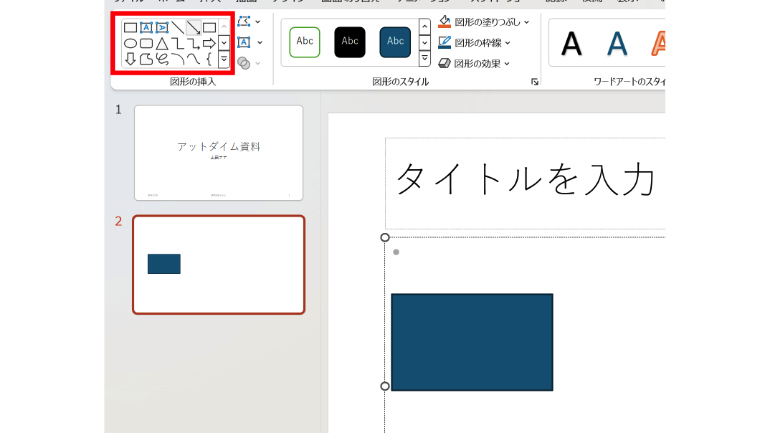Open 図形の塗りつぶし shape fill
This screenshot has height=433, width=770.
(484, 22)
